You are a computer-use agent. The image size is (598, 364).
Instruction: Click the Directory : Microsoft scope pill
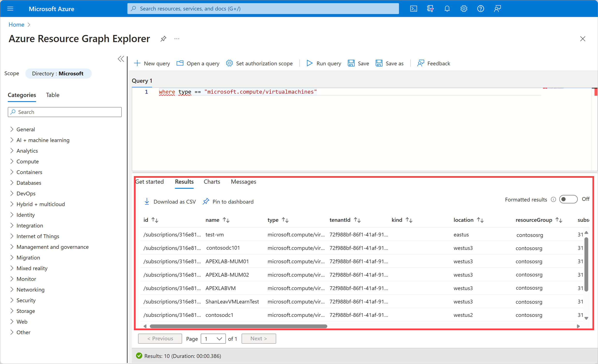point(58,73)
